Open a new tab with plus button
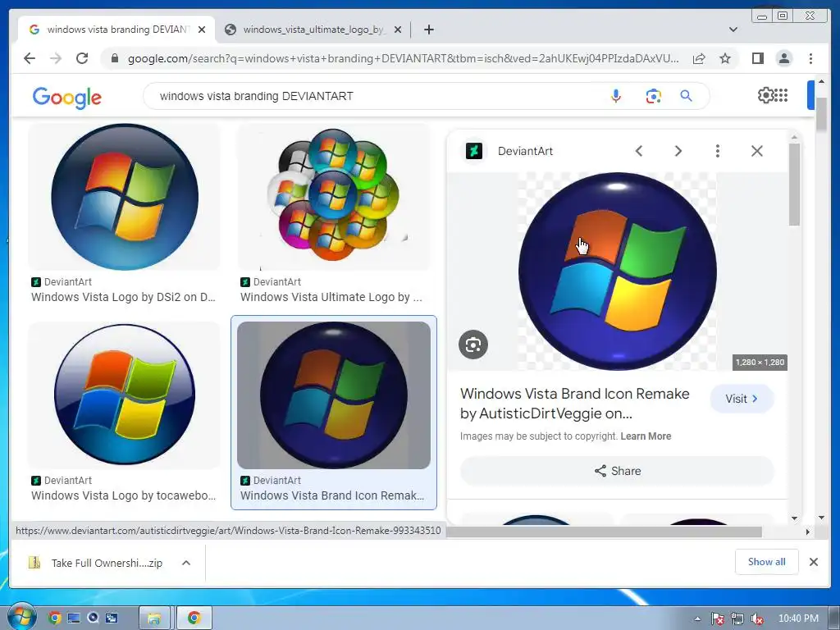 (428, 30)
